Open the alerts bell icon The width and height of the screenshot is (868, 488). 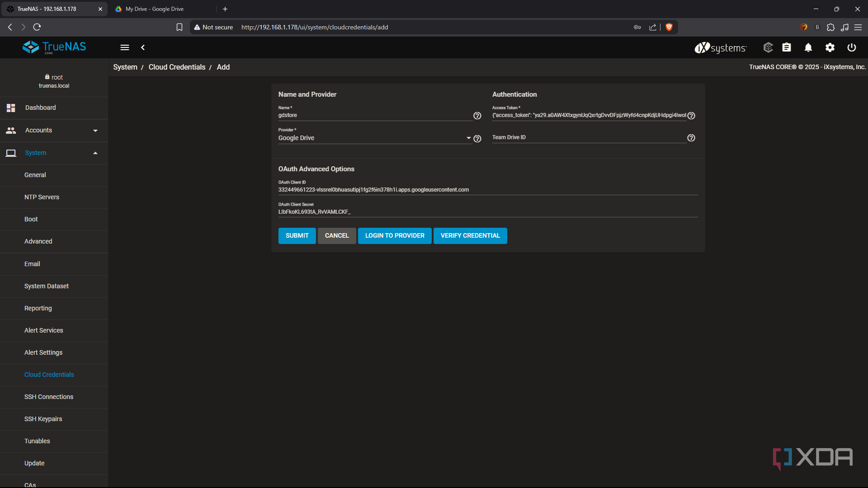click(808, 47)
